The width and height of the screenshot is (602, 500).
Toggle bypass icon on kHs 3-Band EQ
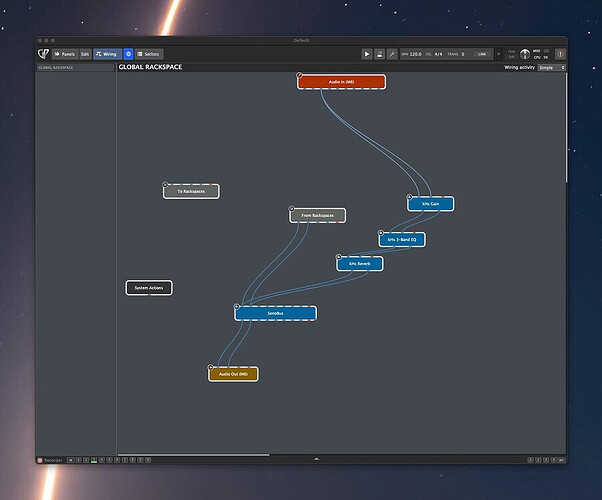click(381, 233)
